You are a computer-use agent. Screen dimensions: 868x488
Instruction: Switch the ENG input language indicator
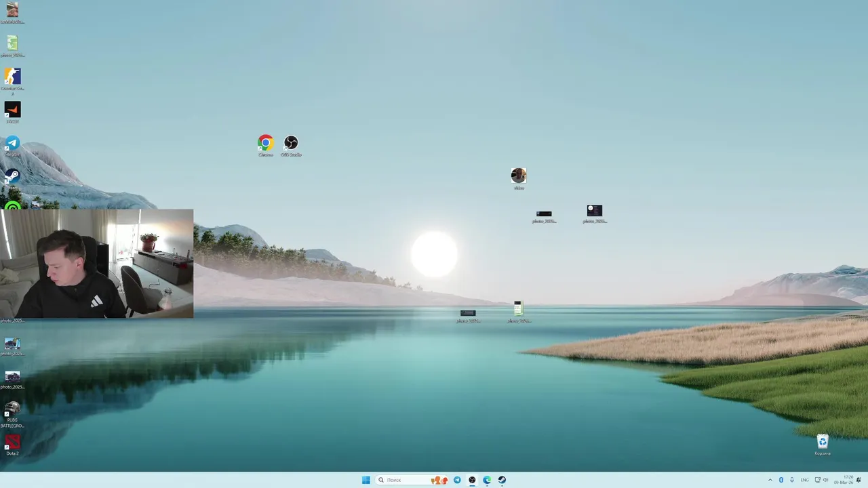pyautogui.click(x=805, y=480)
